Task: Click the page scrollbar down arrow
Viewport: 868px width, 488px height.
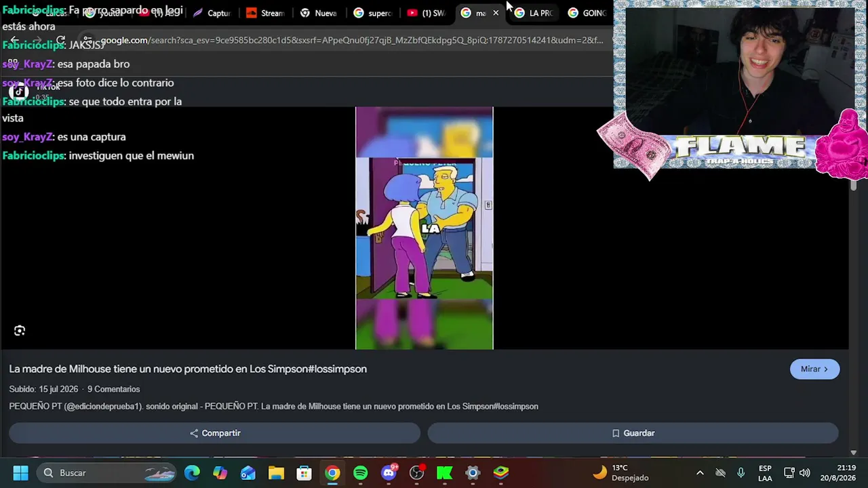Action: click(853, 452)
